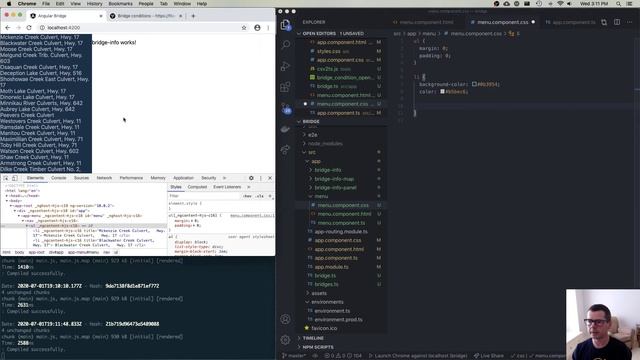Image resolution: width=640 pixels, height=360 pixels.
Task: Open Run and Debug view in activity bar
Action: 286,66
